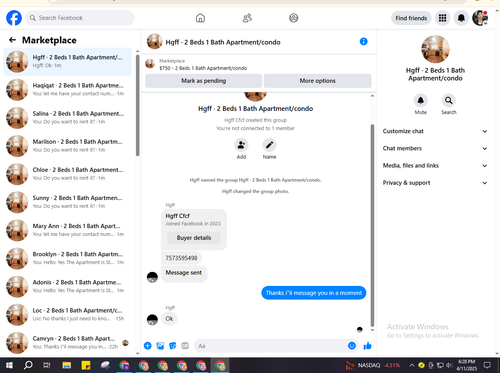This screenshot has width=500, height=373.
Task: Go back using Marketplace back arrow
Action: pos(12,40)
